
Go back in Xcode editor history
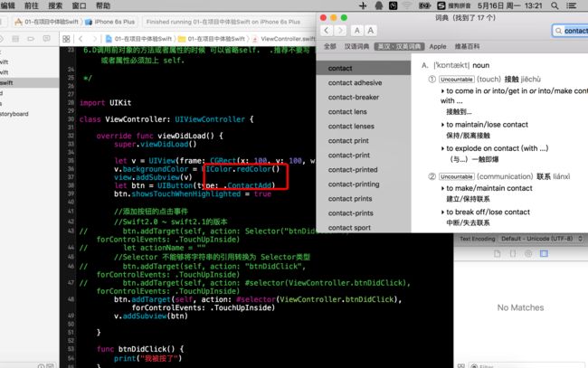pyautogui.click(x=81, y=39)
